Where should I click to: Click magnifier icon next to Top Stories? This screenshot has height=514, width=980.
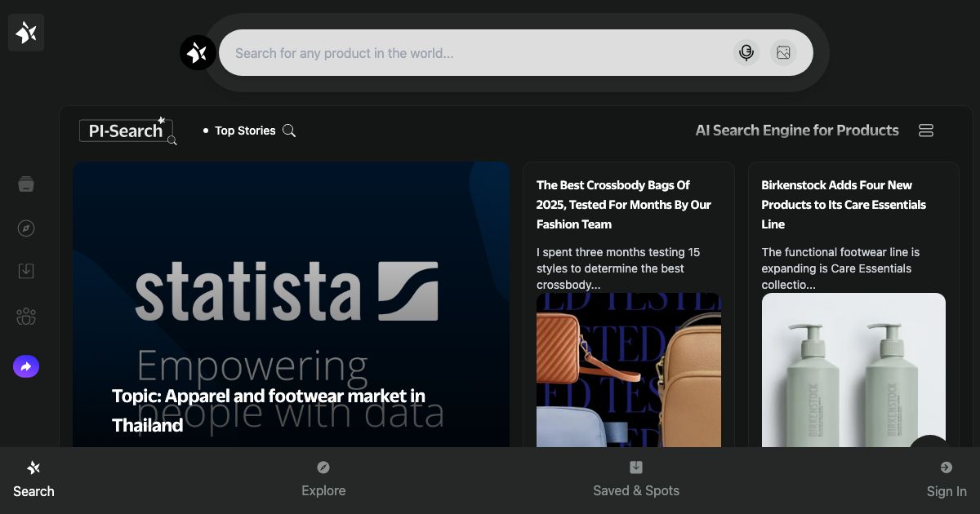pyautogui.click(x=289, y=131)
